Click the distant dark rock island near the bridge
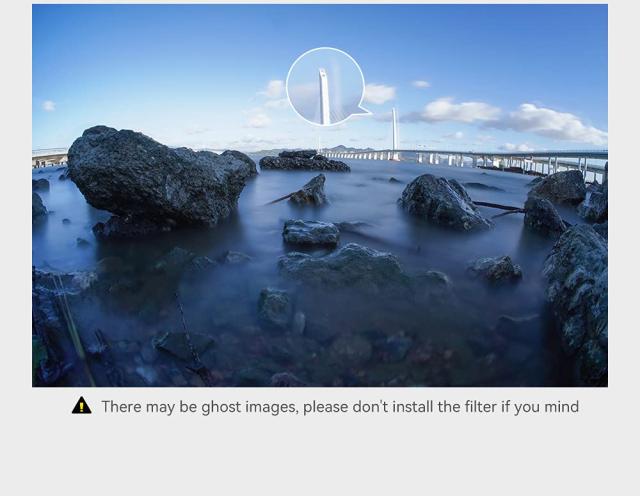The image size is (640, 496). [304, 161]
